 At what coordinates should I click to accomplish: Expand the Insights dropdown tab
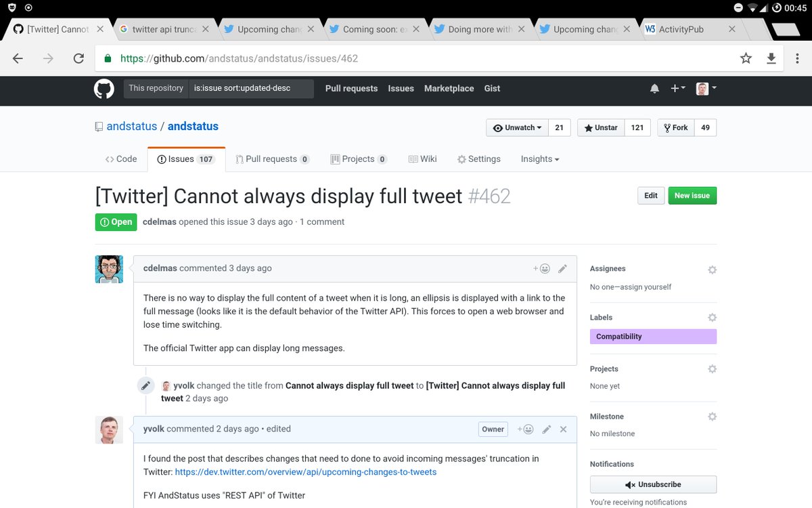point(540,159)
